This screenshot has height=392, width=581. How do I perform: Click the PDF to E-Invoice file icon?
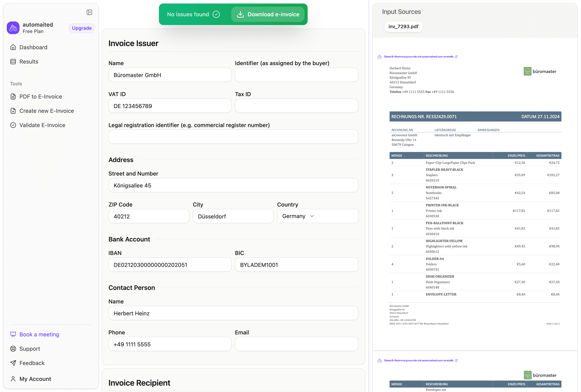pos(13,97)
